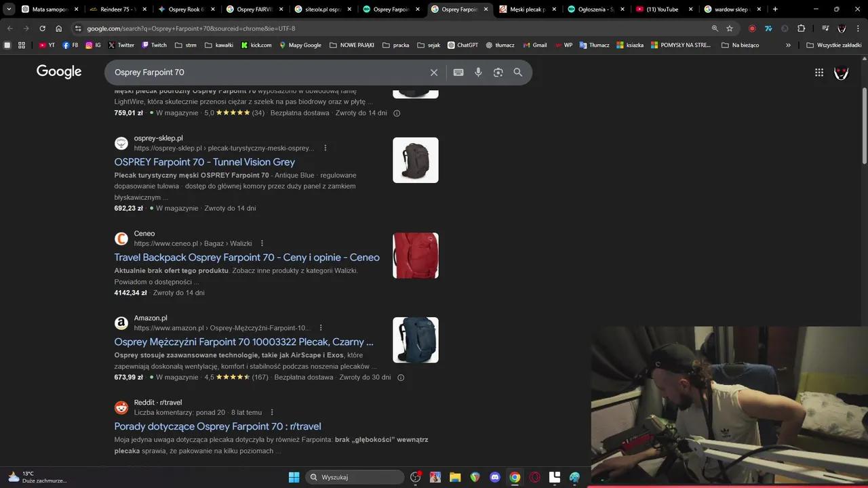
Task: Open the page zoom magnifier in address bar
Action: (715, 28)
